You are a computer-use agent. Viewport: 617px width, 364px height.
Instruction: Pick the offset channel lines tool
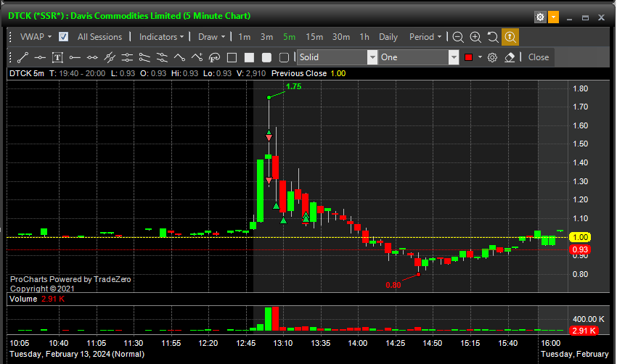tap(162, 57)
